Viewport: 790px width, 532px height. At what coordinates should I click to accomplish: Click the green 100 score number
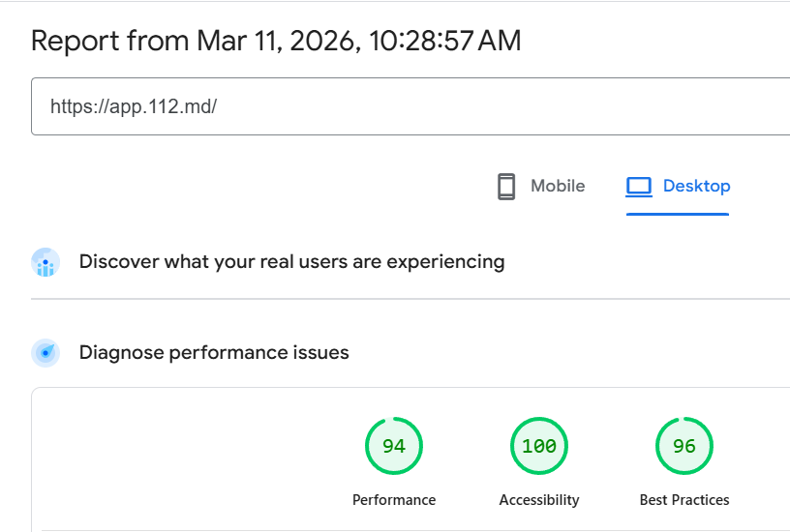tap(538, 446)
